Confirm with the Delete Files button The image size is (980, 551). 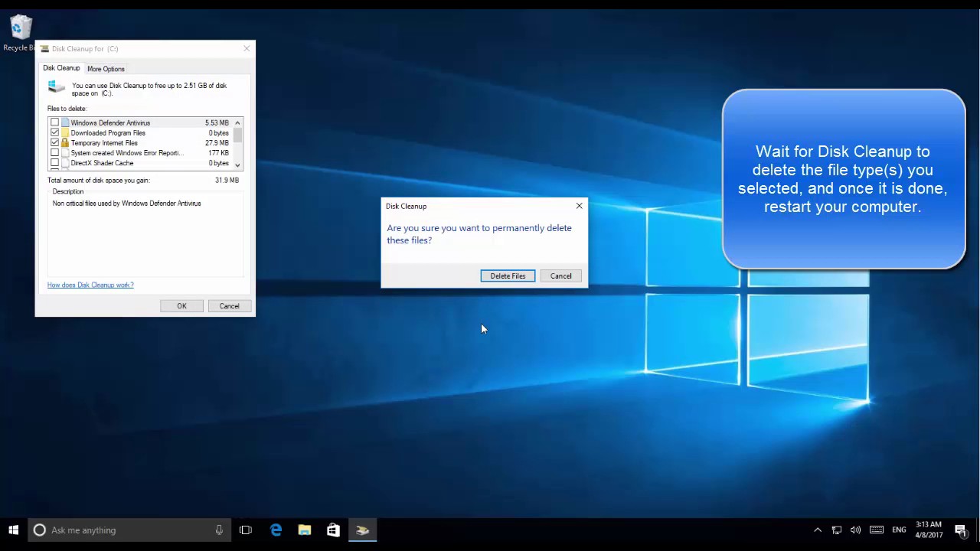pyautogui.click(x=508, y=276)
